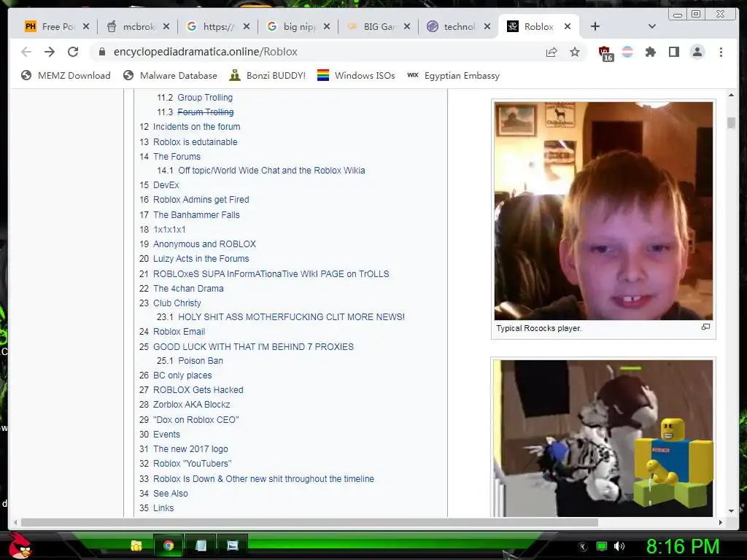Jump to Poison Ban subsection

201,360
